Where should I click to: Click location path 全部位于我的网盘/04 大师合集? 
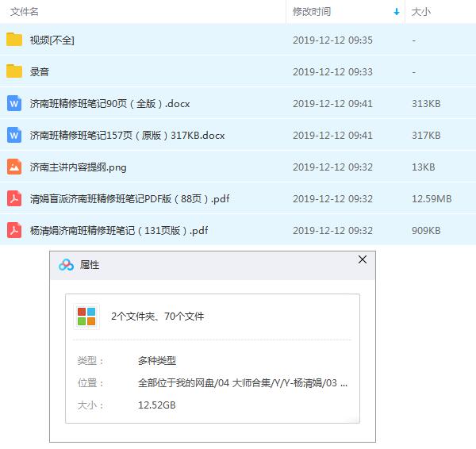[x=242, y=383]
